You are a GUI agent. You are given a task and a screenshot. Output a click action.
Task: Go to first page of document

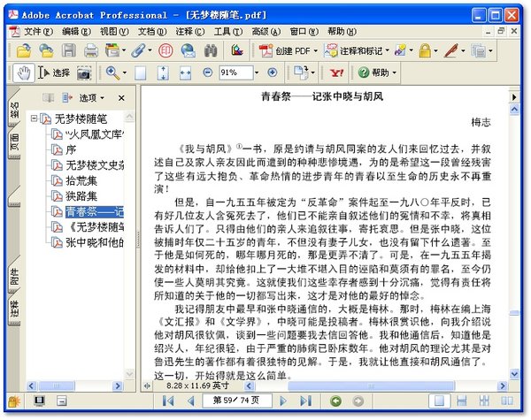(168, 401)
